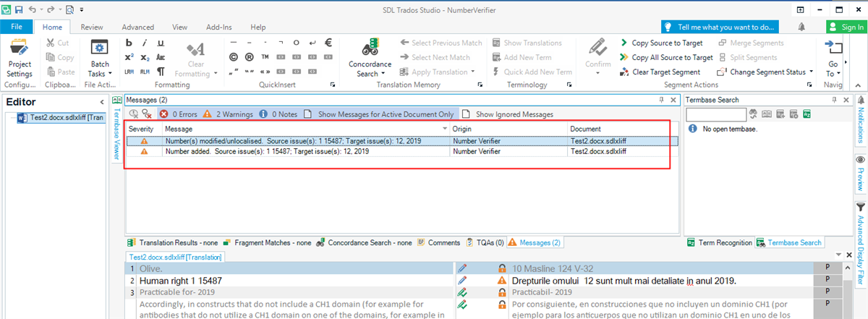Open Change Segment Status dropdown
The width and height of the screenshot is (868, 319).
click(x=765, y=72)
